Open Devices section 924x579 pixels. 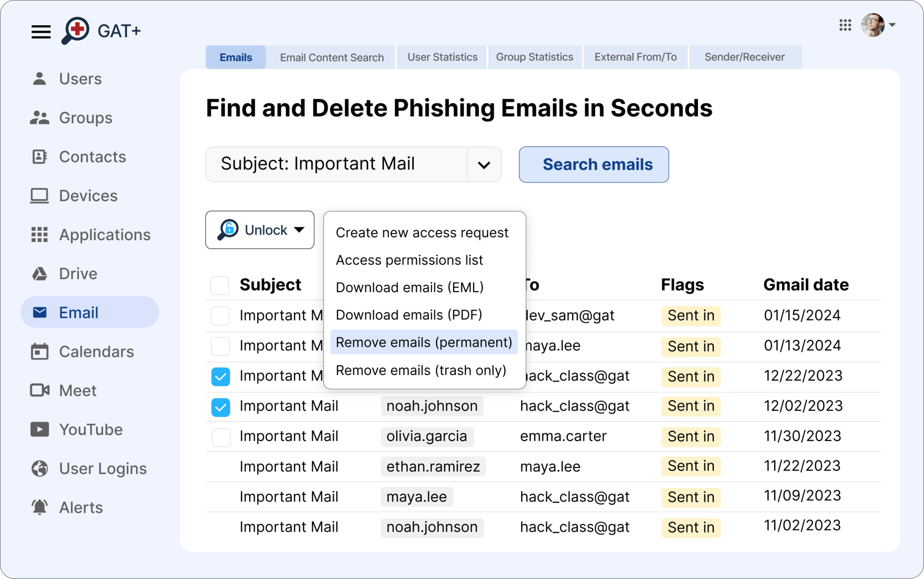[74, 195]
